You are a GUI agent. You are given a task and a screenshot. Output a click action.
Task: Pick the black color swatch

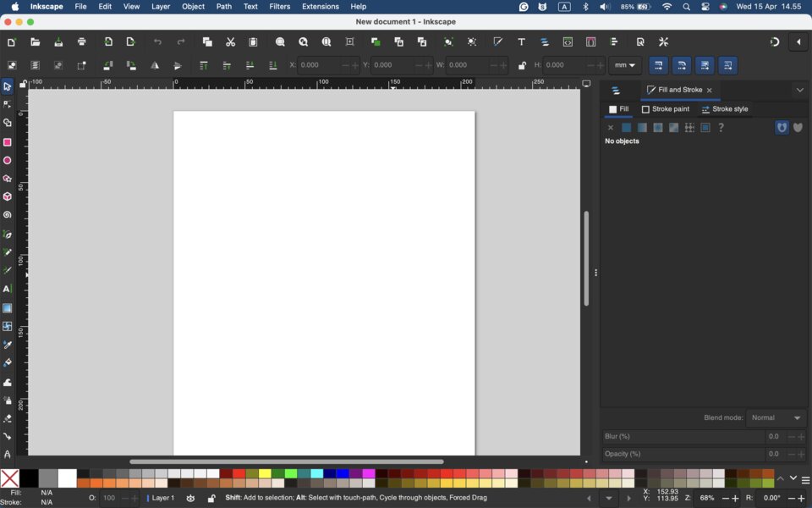(x=29, y=478)
